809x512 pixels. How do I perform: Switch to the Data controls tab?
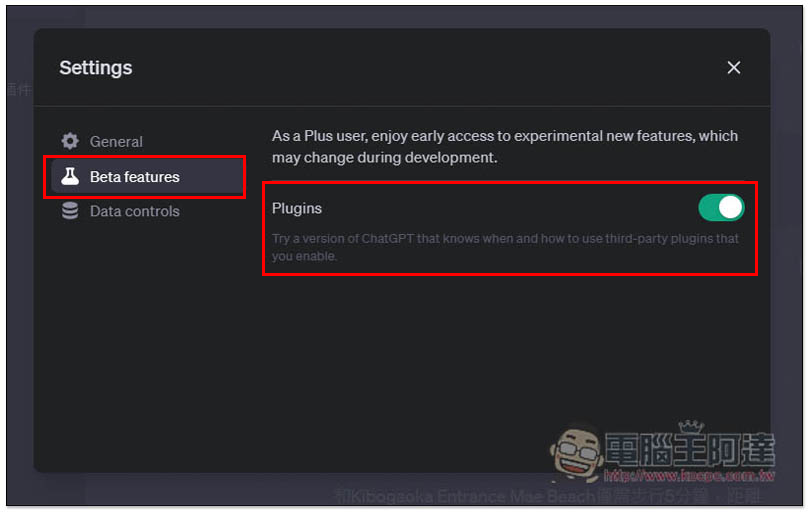click(135, 211)
